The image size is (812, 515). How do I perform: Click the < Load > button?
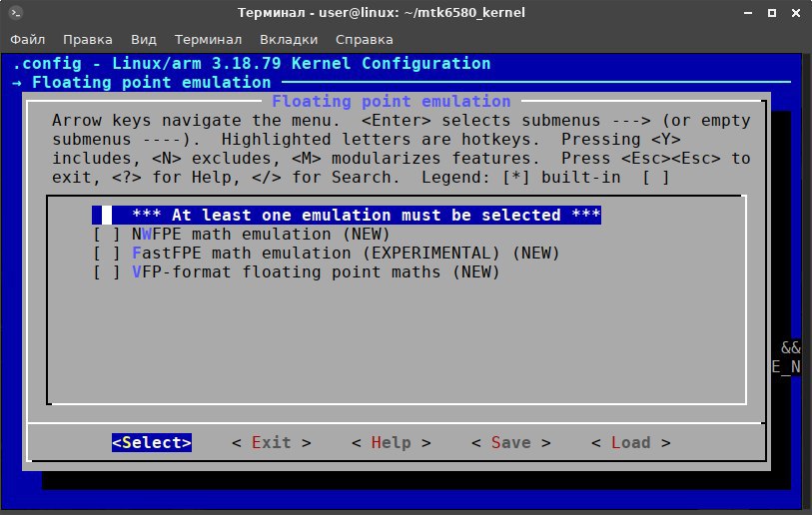[x=630, y=442]
